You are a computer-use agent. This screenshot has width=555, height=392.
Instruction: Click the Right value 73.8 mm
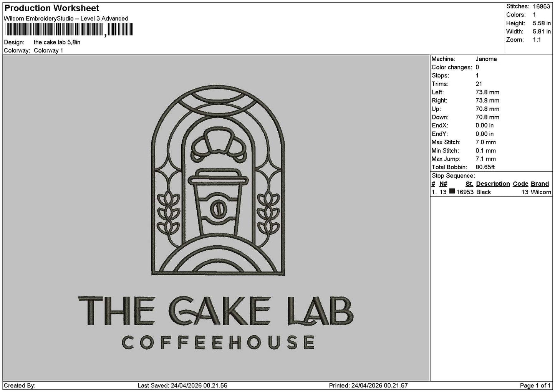487,101
